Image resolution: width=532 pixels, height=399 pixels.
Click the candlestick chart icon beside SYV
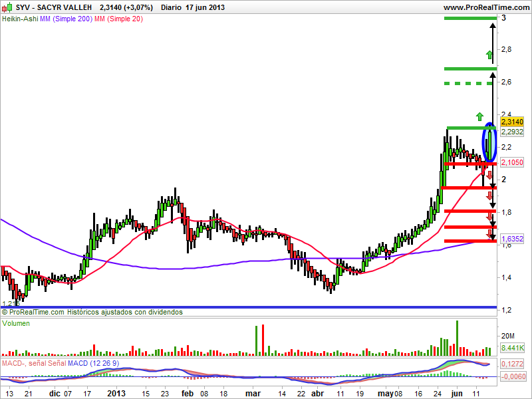[x=7, y=7]
